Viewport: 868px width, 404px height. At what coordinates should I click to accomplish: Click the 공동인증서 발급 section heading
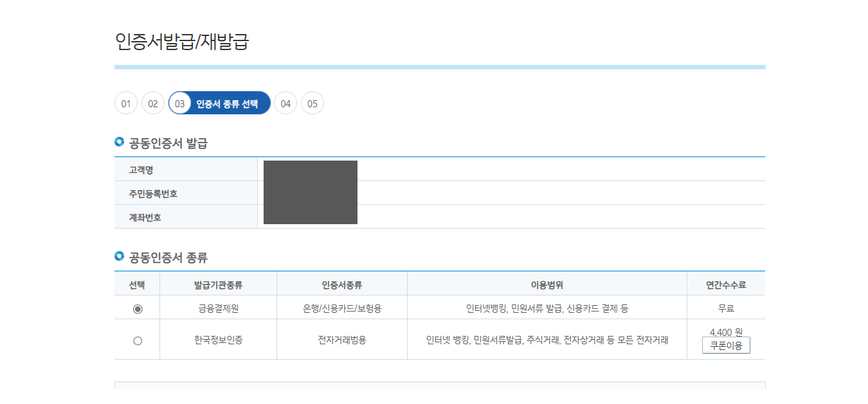click(168, 143)
